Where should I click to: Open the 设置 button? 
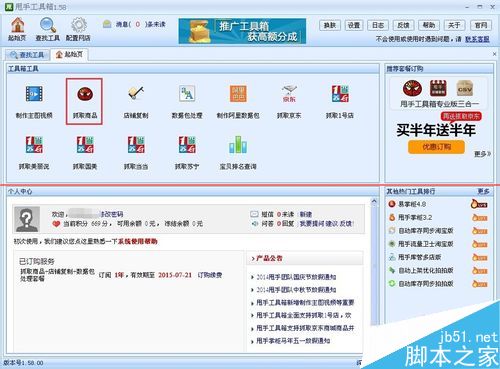point(354,25)
